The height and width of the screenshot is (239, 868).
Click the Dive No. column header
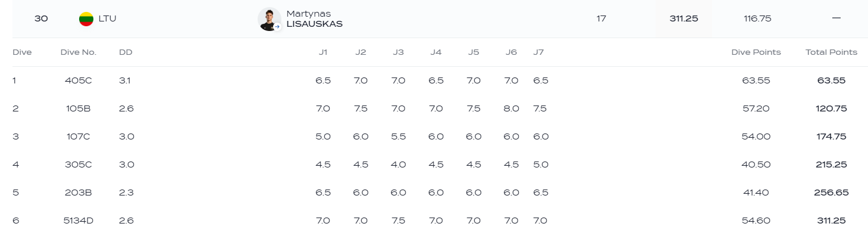[x=79, y=52]
